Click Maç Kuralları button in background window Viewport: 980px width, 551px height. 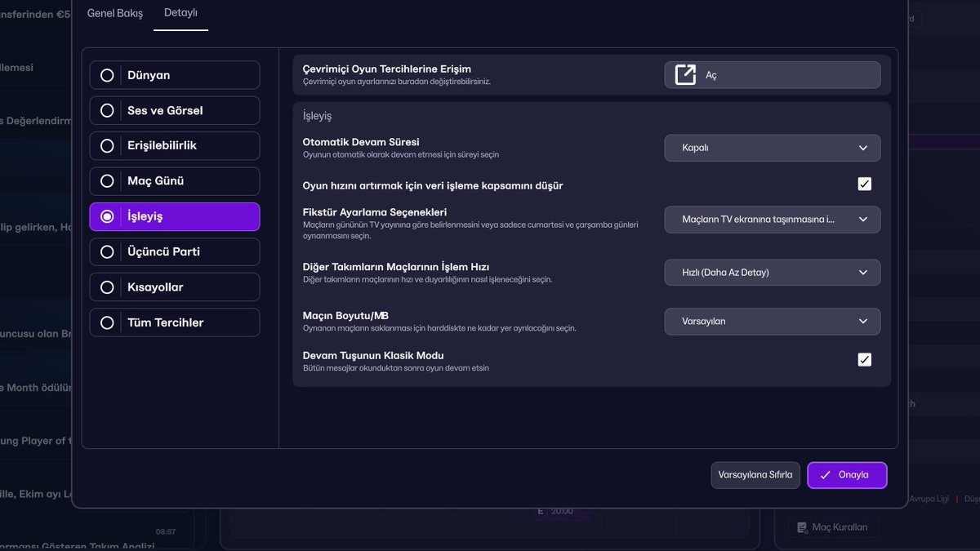click(x=834, y=527)
